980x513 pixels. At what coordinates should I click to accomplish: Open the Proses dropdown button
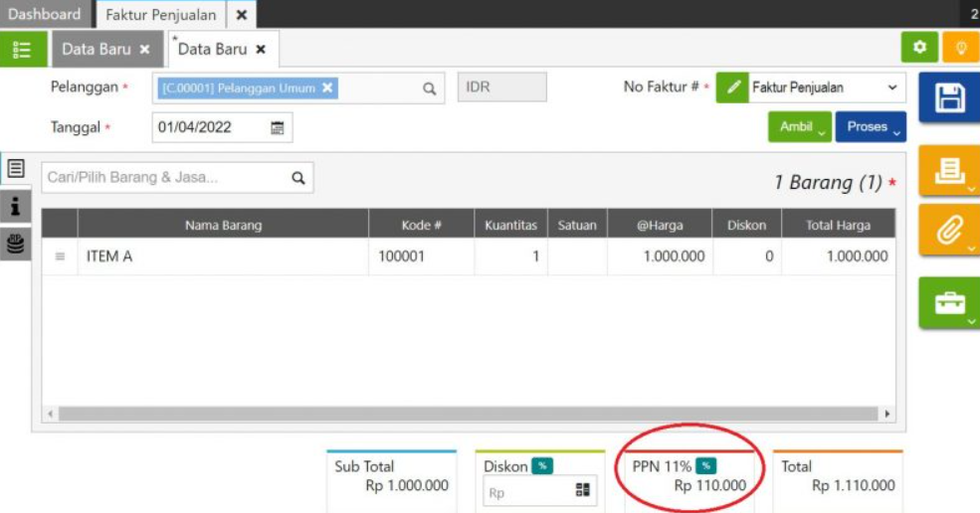[x=871, y=127]
